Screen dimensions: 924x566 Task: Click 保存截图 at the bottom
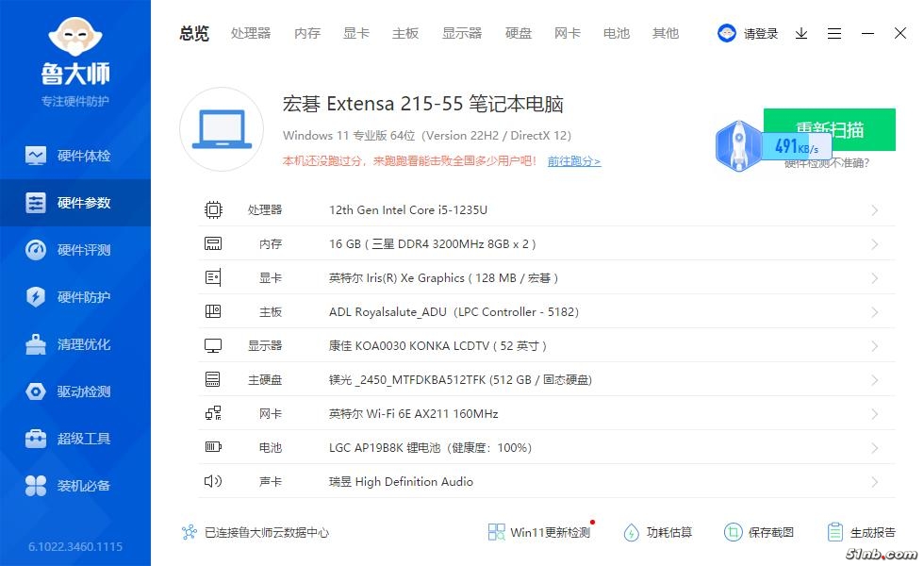(759, 533)
